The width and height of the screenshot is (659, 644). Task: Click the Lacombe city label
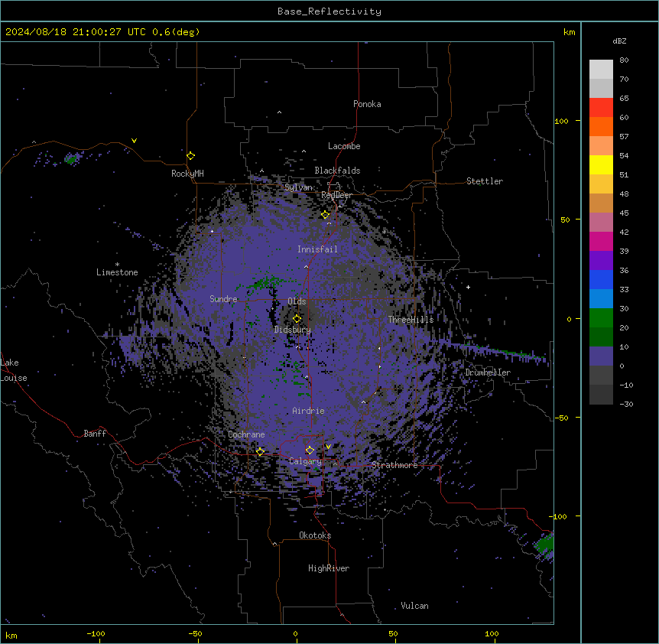pos(344,146)
